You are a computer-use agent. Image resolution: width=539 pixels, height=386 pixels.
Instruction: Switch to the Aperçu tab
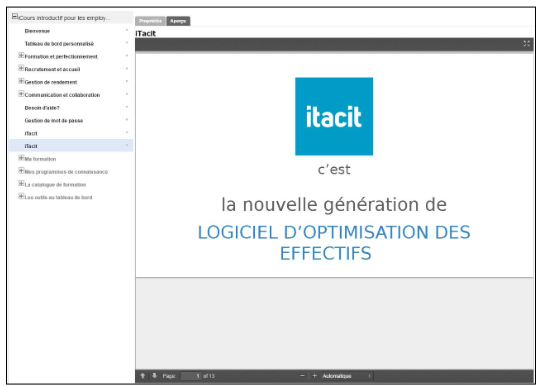178,21
